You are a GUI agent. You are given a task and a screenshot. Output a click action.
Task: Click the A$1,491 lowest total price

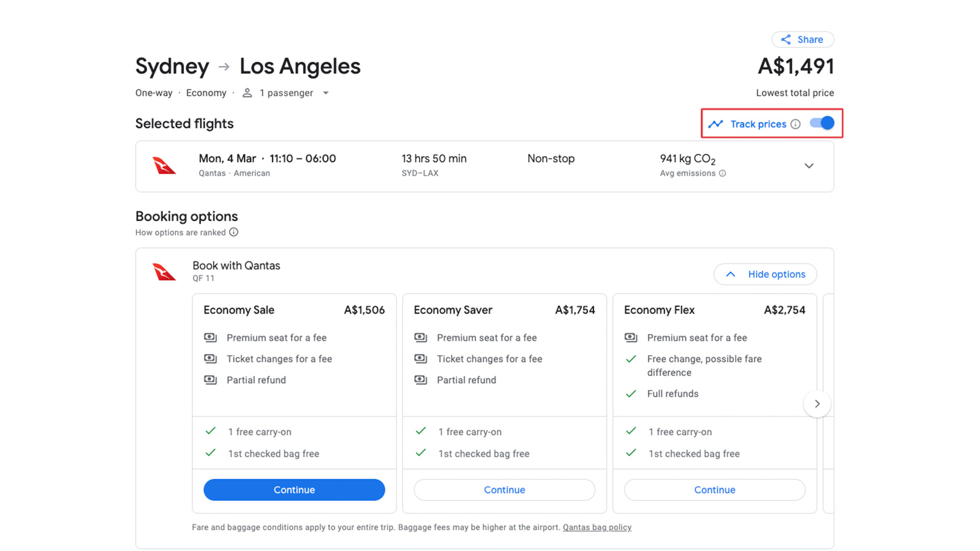(796, 66)
